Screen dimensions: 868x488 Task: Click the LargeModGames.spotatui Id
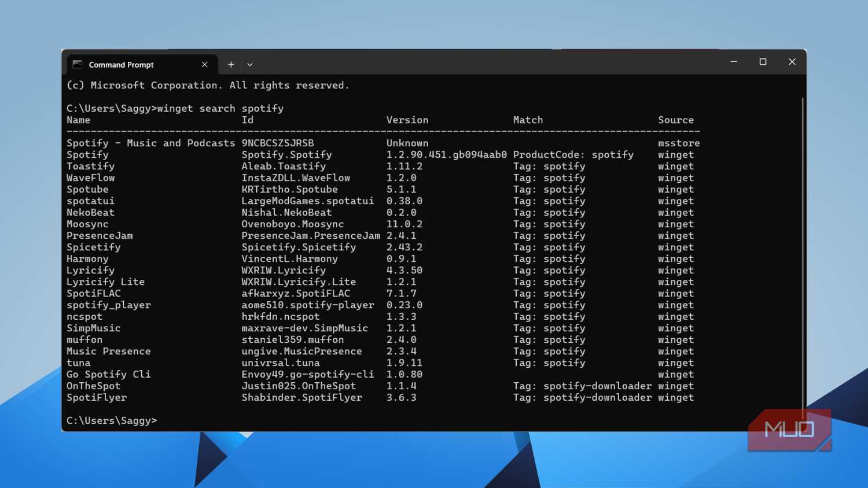pos(308,201)
